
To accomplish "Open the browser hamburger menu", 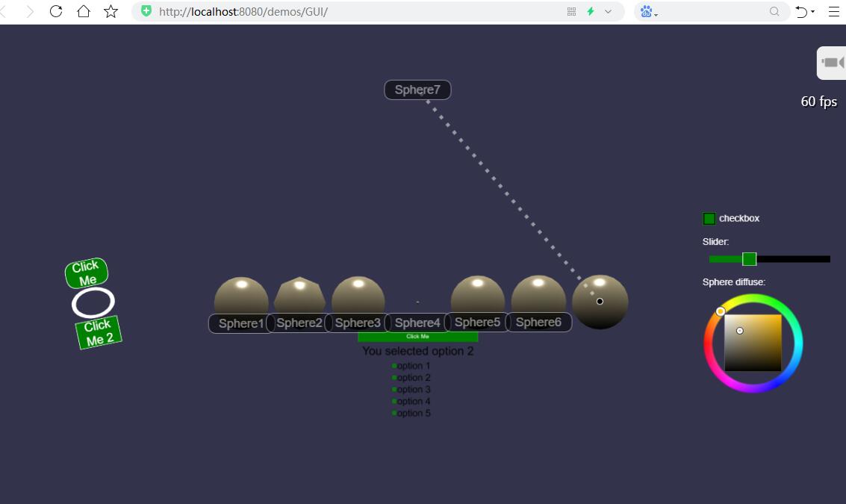I will point(834,11).
